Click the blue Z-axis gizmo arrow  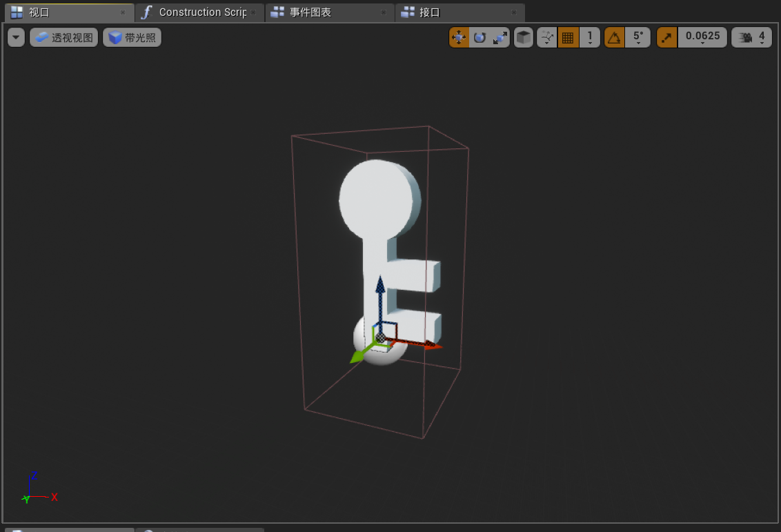380,286
